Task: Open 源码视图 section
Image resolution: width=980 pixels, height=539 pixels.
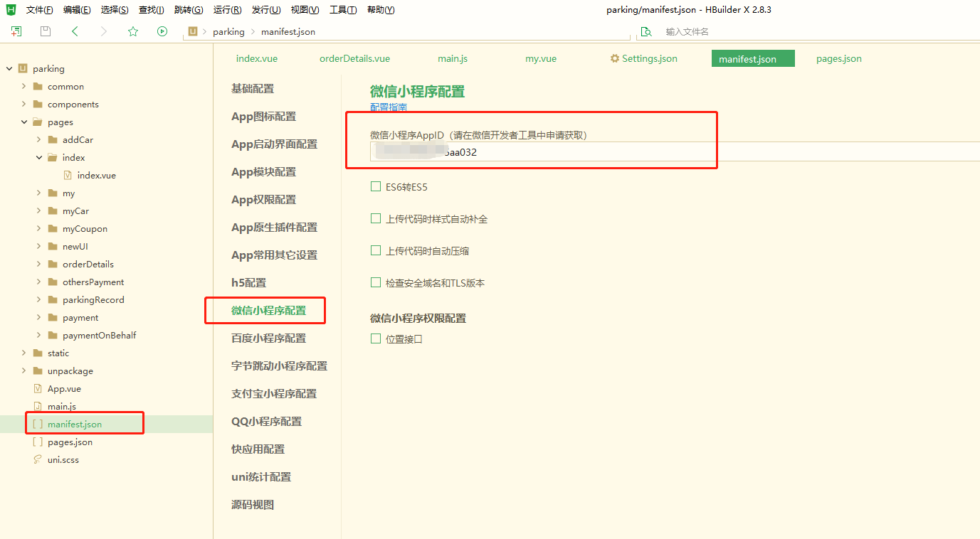Action: pos(253,505)
